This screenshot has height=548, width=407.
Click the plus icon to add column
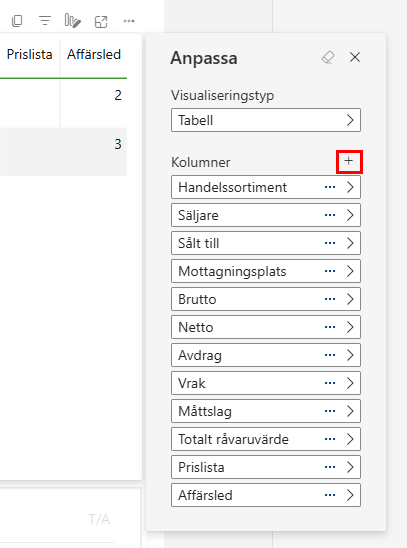(x=349, y=161)
